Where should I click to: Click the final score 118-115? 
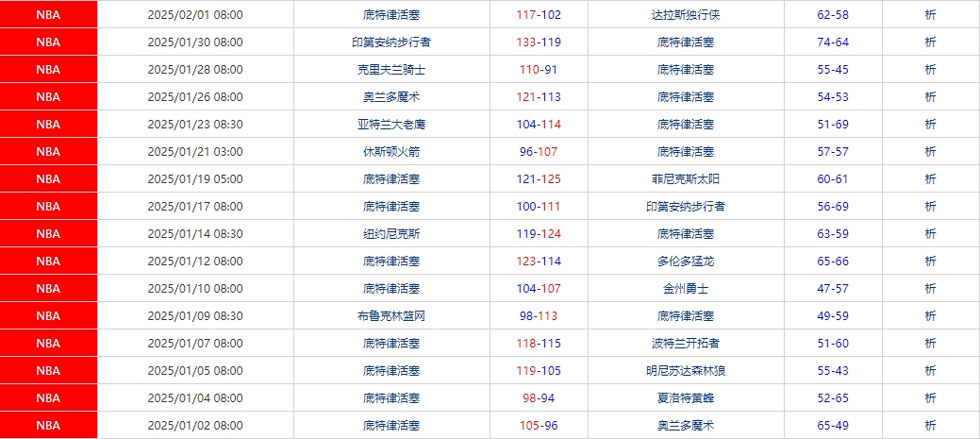pos(539,344)
